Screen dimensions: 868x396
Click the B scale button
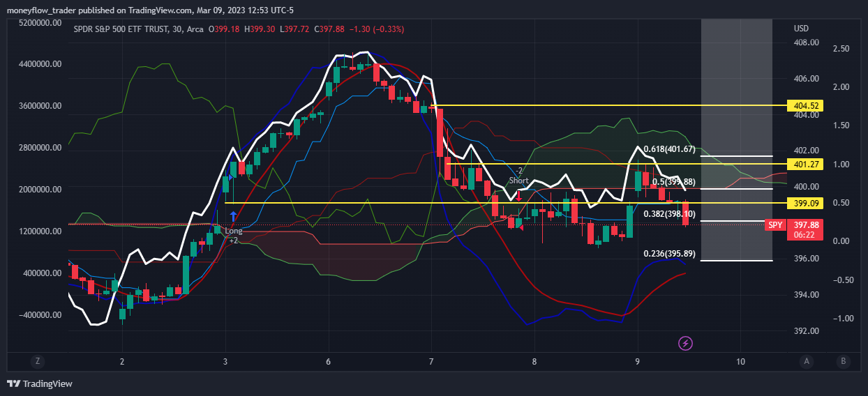pos(844,361)
